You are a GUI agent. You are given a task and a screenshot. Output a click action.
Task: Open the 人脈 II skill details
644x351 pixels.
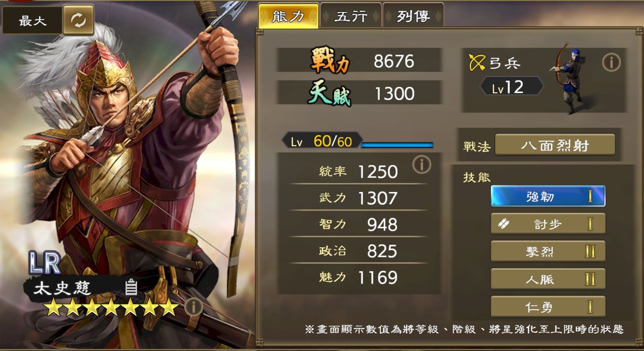click(548, 279)
